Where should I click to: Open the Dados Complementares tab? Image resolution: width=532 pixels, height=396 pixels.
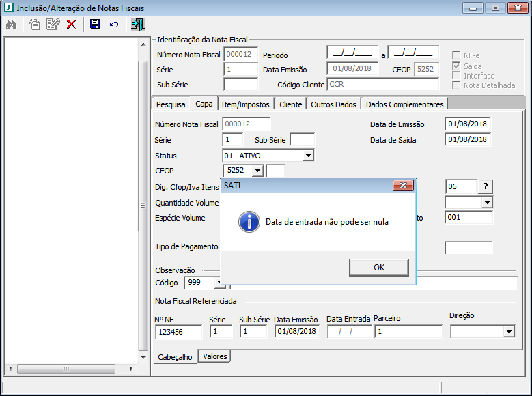(x=404, y=104)
